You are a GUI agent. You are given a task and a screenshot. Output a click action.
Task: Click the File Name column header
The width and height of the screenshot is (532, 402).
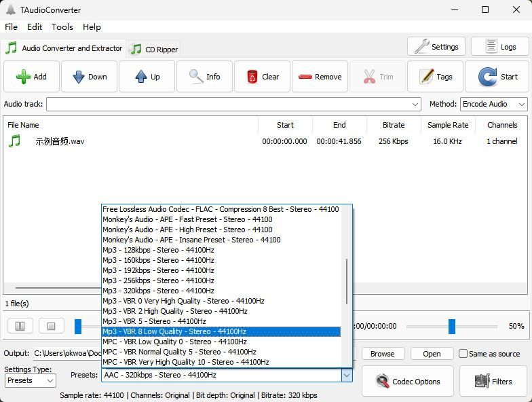coord(131,125)
